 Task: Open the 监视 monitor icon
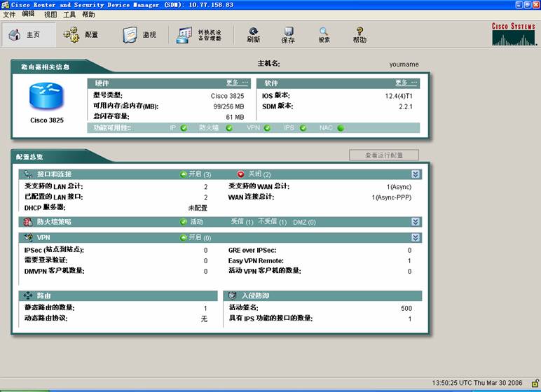[x=130, y=35]
